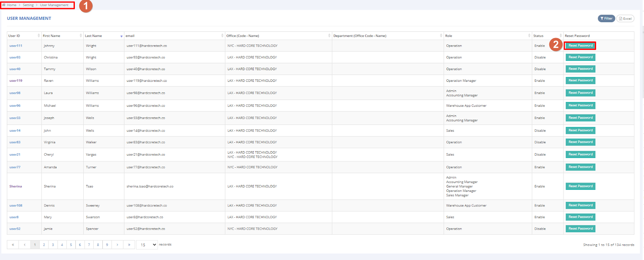The width and height of the screenshot is (644, 260).
Task: Open the records per page dropdown
Action: 147,245
